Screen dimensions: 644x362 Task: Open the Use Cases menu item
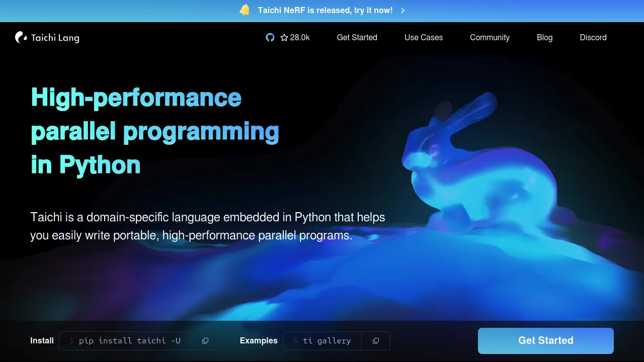[x=424, y=37]
